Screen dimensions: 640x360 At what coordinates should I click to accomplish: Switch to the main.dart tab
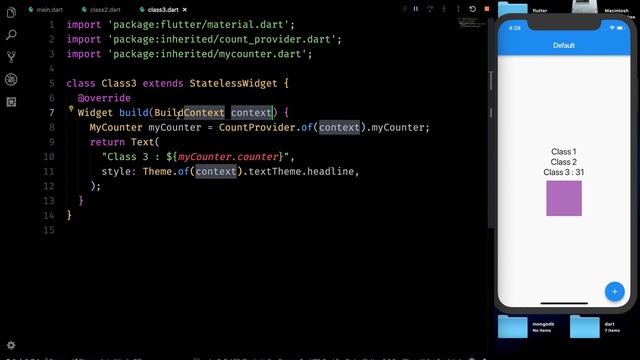45,9
